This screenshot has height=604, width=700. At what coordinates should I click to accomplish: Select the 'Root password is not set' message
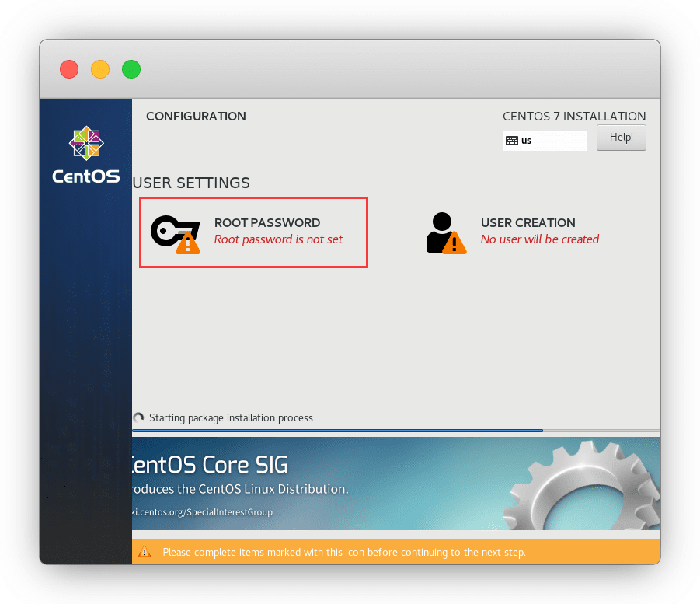(278, 239)
